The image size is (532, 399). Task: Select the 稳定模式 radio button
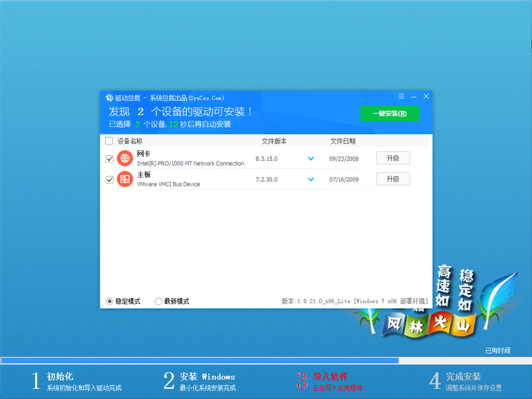click(109, 301)
